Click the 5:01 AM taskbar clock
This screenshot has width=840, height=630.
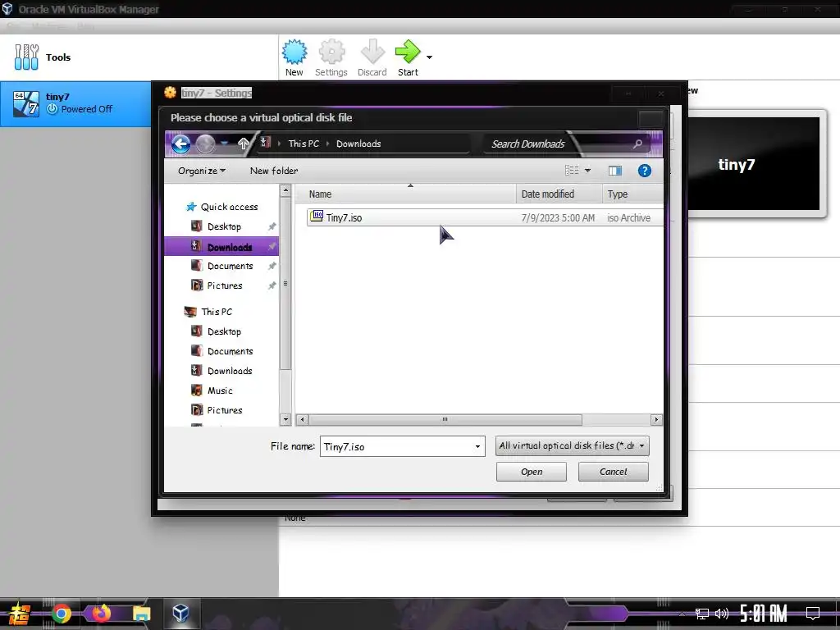(764, 614)
